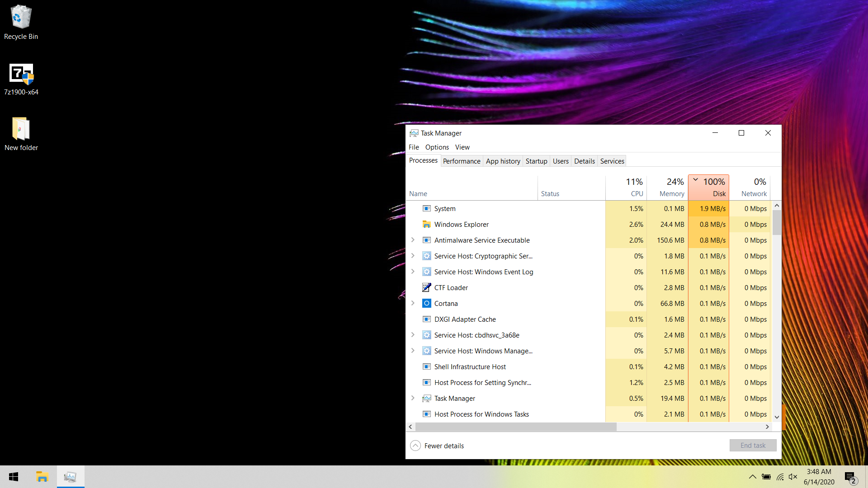Image resolution: width=868 pixels, height=488 pixels.
Task: Sort processes by Memory column
Action: 667,188
